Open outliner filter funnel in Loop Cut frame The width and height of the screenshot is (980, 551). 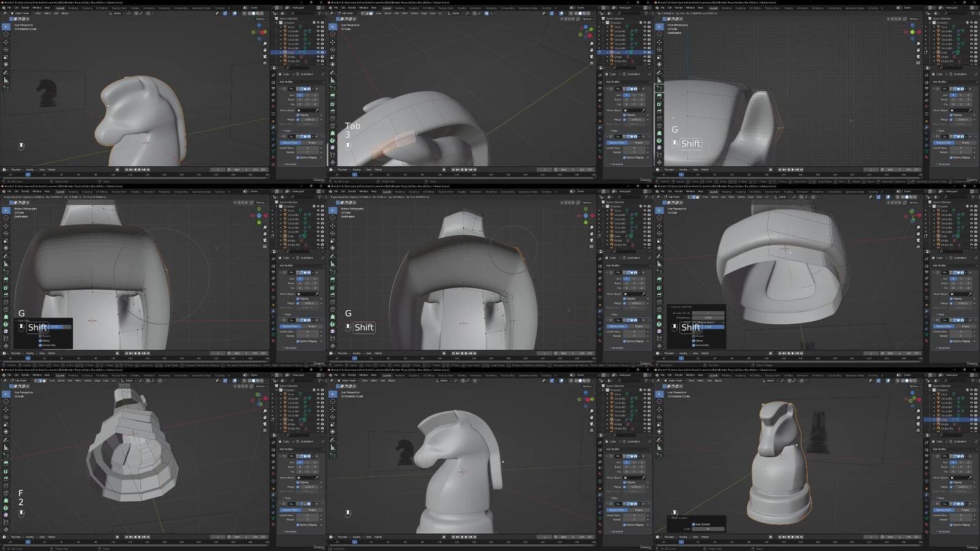(x=973, y=197)
